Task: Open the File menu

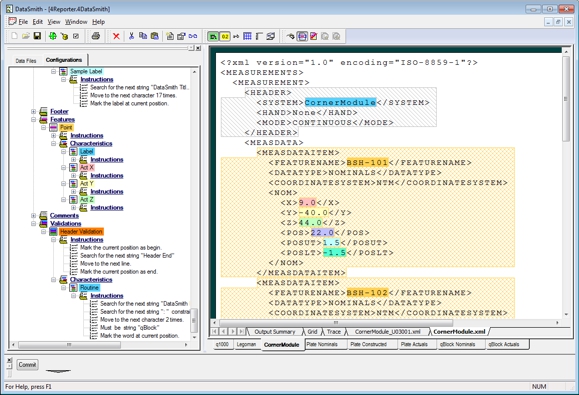Action: 23,22
